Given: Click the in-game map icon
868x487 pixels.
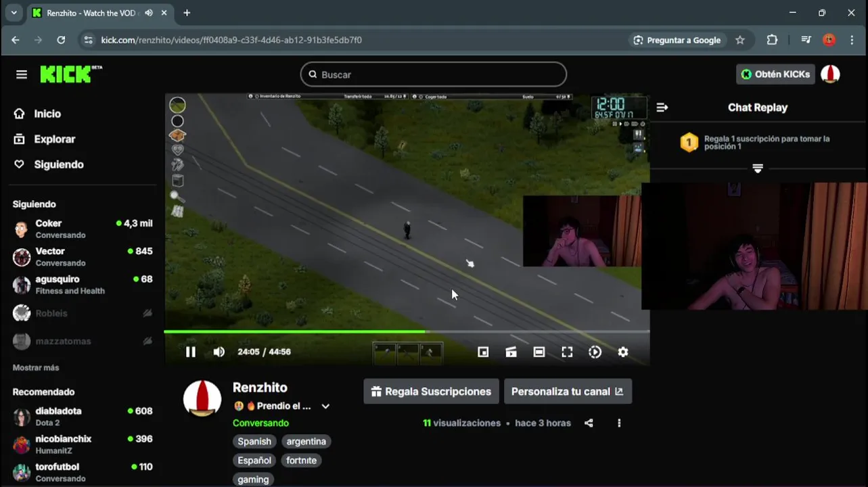Looking at the screenshot, I should [177, 212].
